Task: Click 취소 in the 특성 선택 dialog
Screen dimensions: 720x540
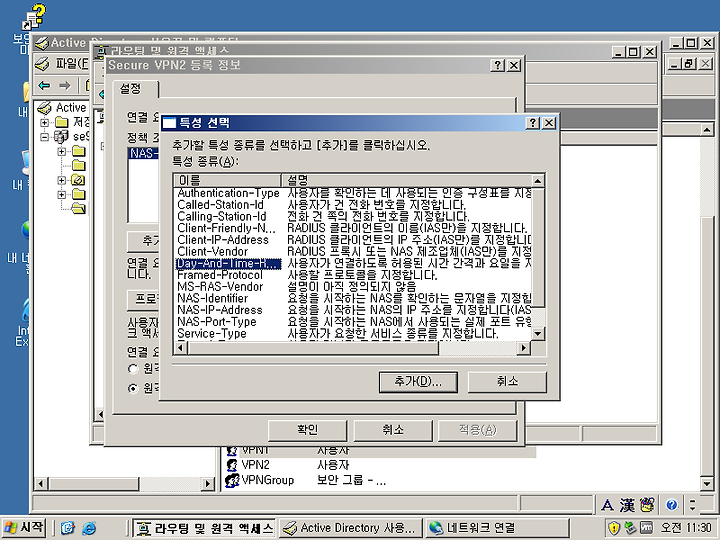Action: pos(507,382)
